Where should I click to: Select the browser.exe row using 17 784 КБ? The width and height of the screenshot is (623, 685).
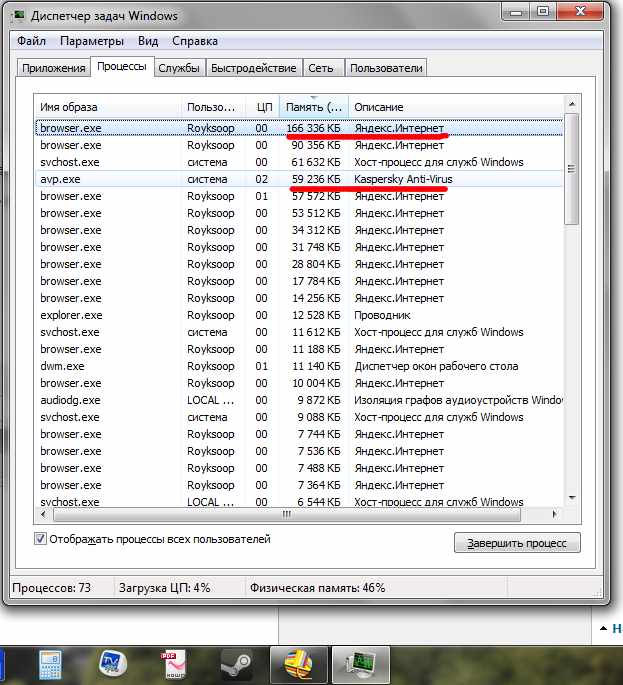(299, 281)
